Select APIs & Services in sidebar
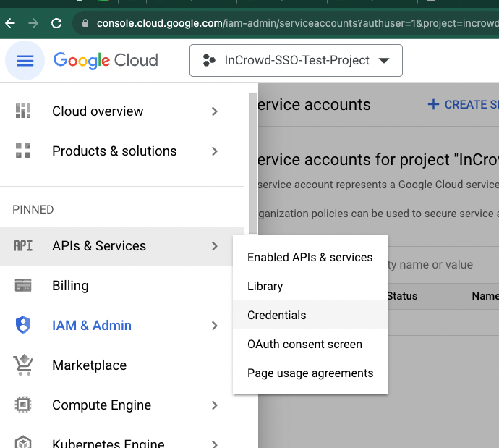Viewport: 499px width, 448px height. pyautogui.click(x=121, y=246)
